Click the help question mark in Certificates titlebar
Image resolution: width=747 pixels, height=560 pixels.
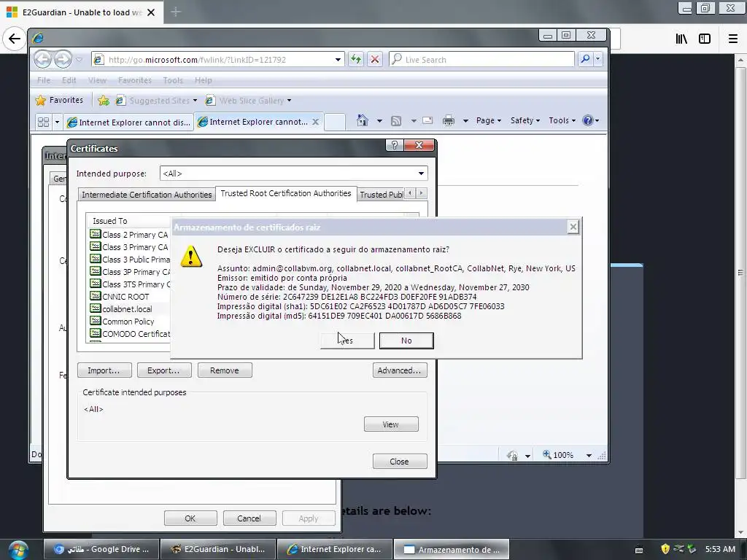coord(394,145)
